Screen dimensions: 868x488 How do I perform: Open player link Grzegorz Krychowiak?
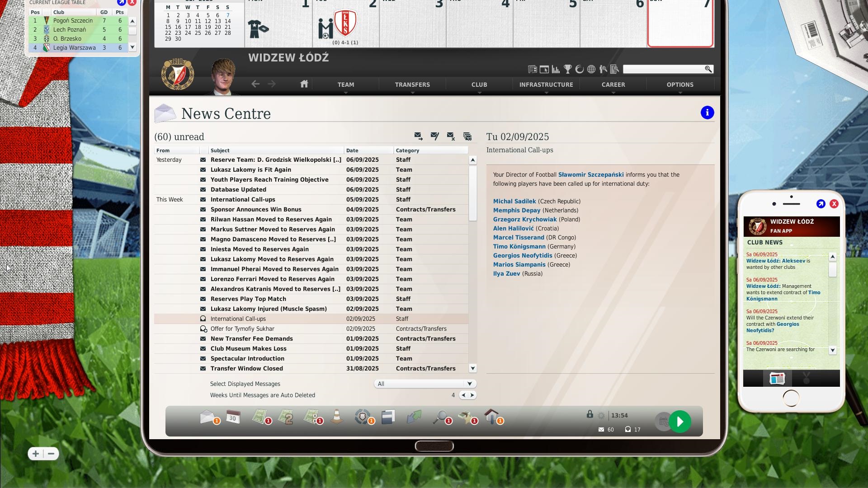pyautogui.click(x=525, y=219)
